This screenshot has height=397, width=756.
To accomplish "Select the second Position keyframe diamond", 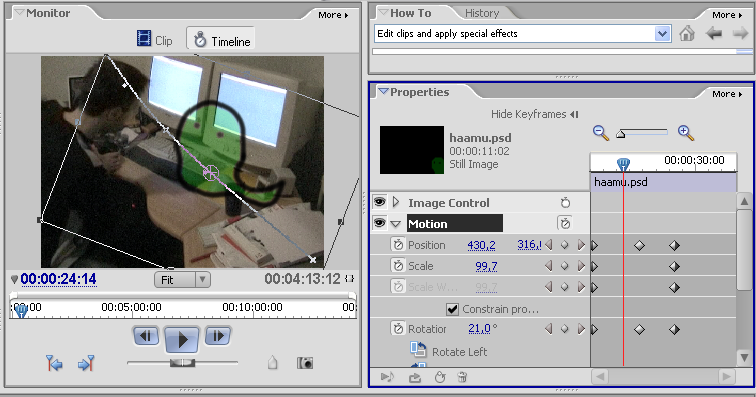I will tap(639, 246).
